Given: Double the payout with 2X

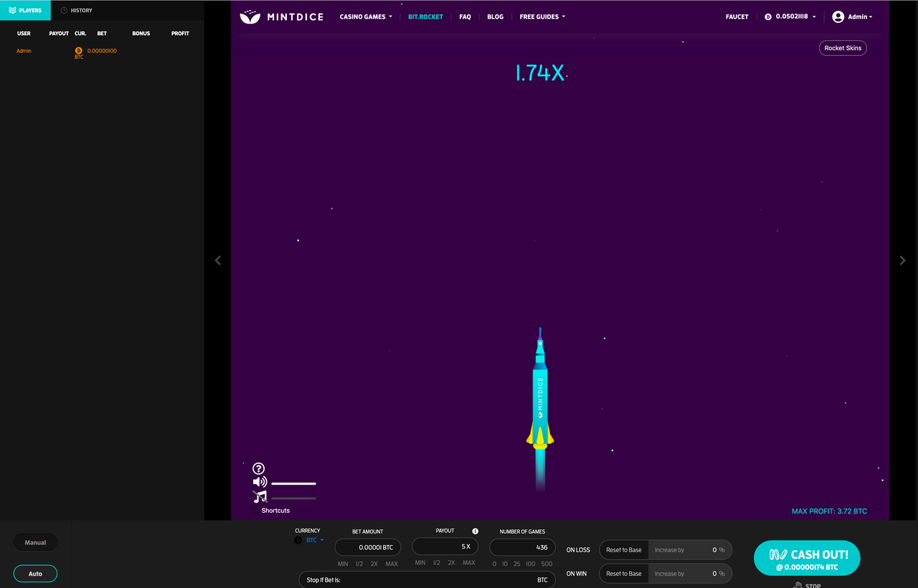Looking at the screenshot, I should pyautogui.click(x=452, y=563).
